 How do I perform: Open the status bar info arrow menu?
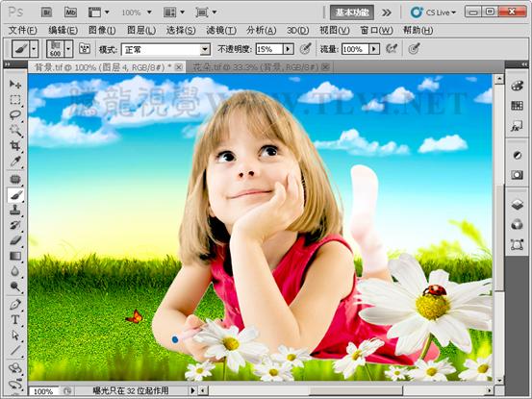tap(192, 390)
